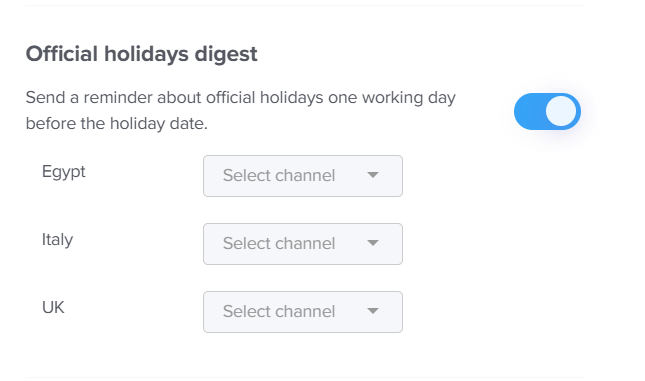Click the caret arrow in Egypt's channel selector
The width and height of the screenshot is (645, 381).
tap(373, 175)
